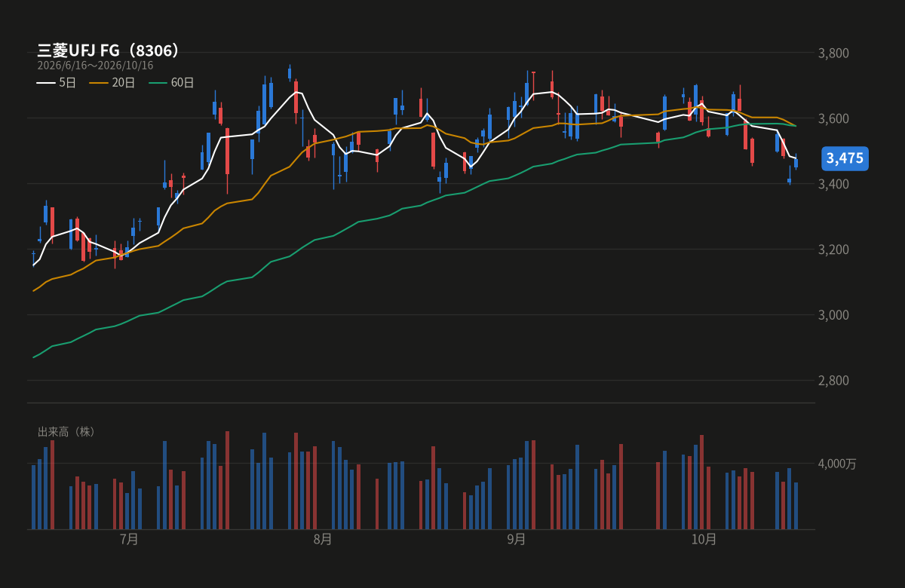Click the 3,200 price axis label
905x588 pixels.
(x=833, y=250)
